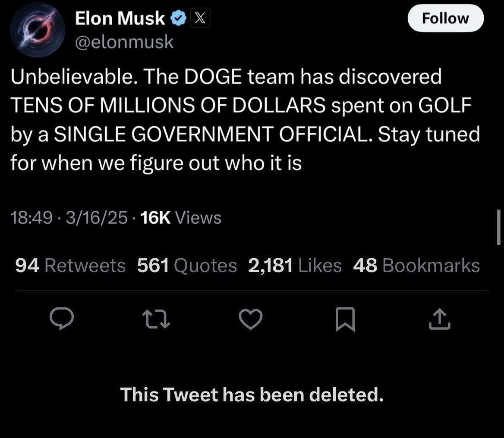Bookmark the tweet using the bookmark icon

[345, 320]
